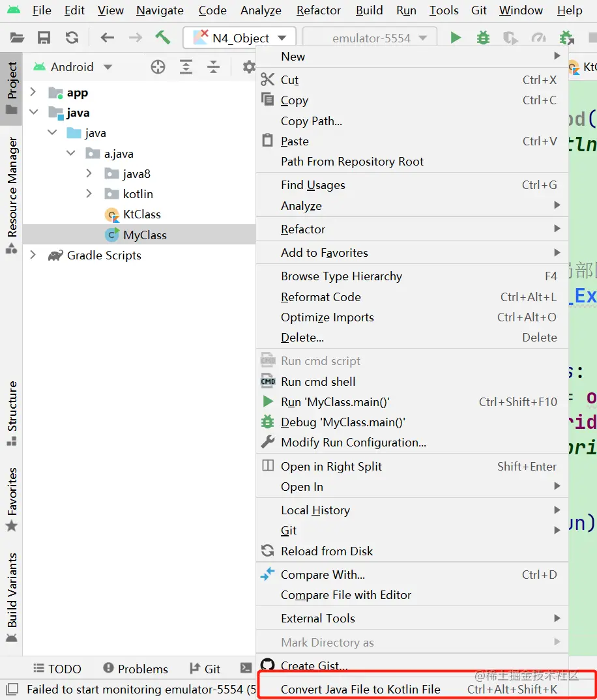Open the TODO tool window
This screenshot has width=597, height=700.
57,669
